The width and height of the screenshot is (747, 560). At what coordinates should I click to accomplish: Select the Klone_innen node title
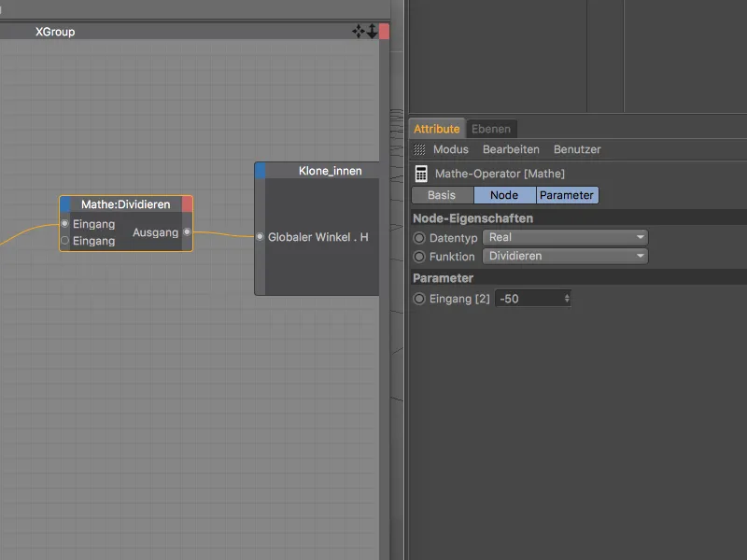[331, 171]
